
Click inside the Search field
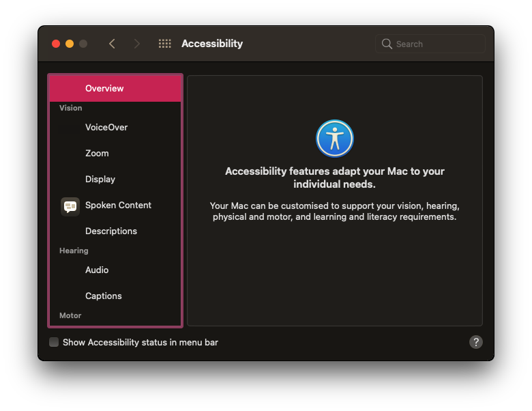pyautogui.click(x=430, y=44)
